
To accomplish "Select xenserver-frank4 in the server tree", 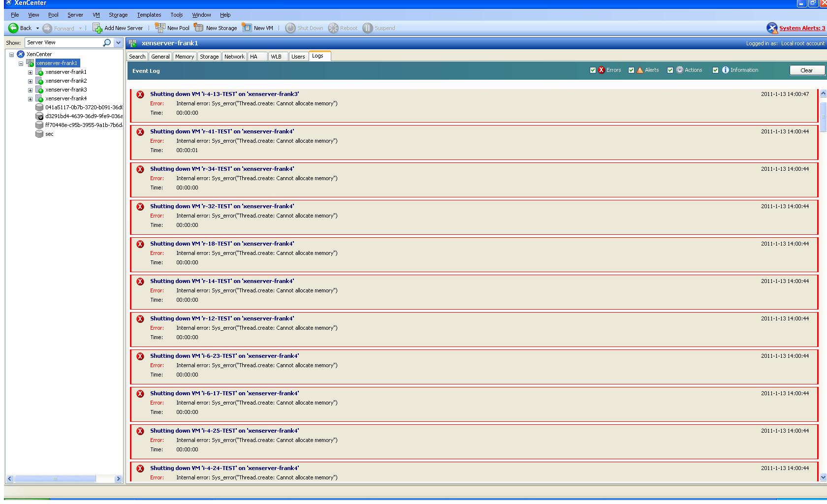I will coord(66,98).
